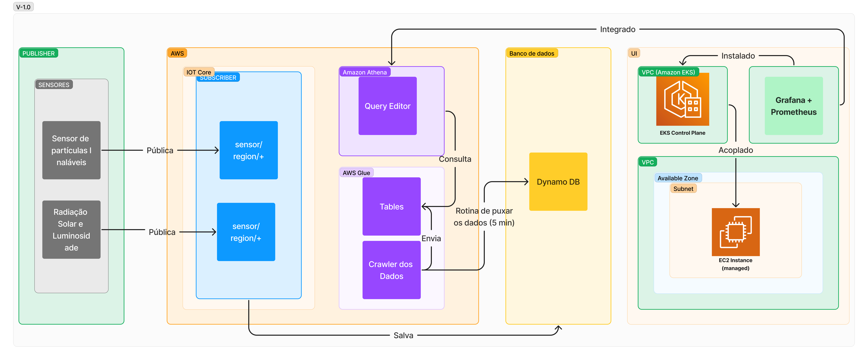Click the Rotina de puxar os dados label
The height and width of the screenshot is (360, 868).
pos(484,217)
